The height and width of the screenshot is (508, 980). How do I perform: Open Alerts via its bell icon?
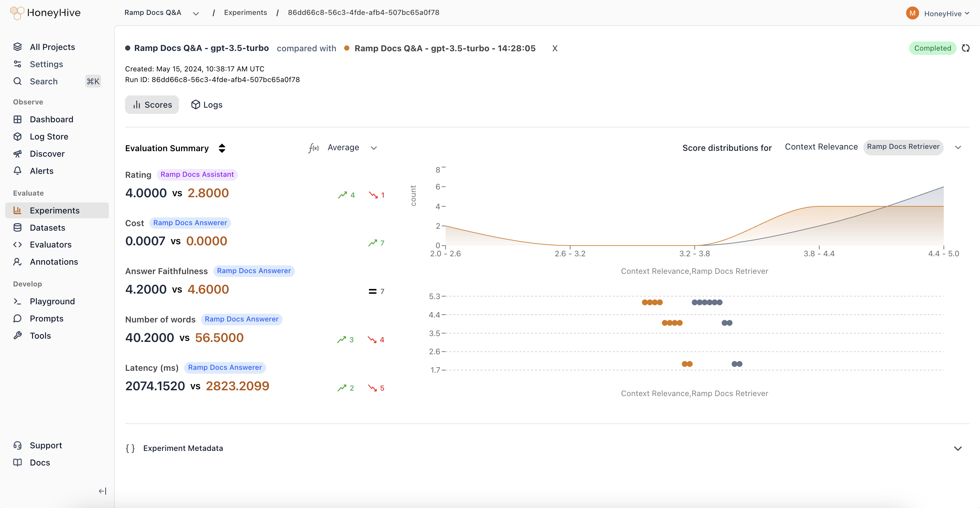[17, 171]
